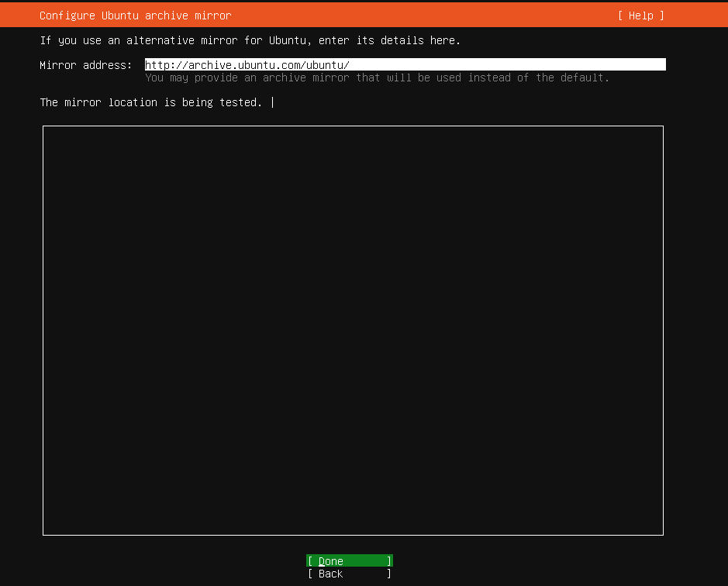Open the Help menu in the top bar
Screen dimensions: 728x586
tap(640, 15)
